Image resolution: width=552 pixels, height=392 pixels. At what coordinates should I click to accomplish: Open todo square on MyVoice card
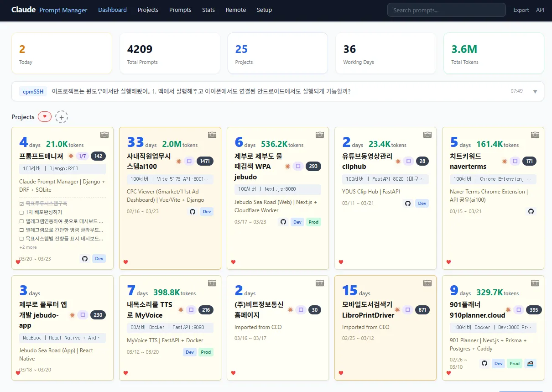(x=192, y=310)
